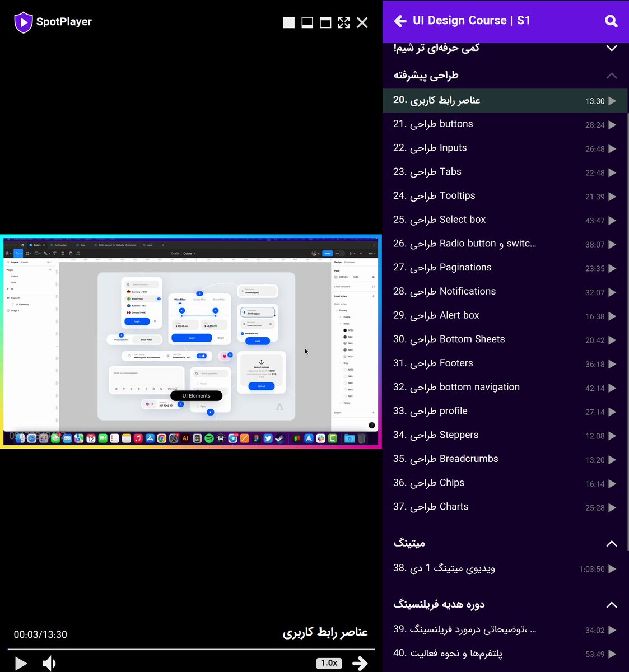Open lesson 29 طراحی Alert box
This screenshot has width=629, height=672.
coord(505,316)
